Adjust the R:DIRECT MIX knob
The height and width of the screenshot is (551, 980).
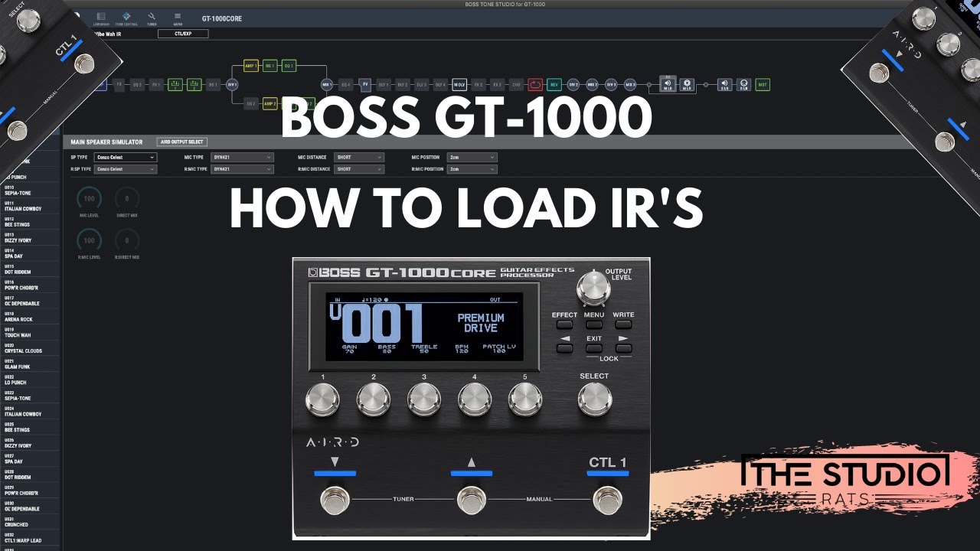tap(127, 240)
